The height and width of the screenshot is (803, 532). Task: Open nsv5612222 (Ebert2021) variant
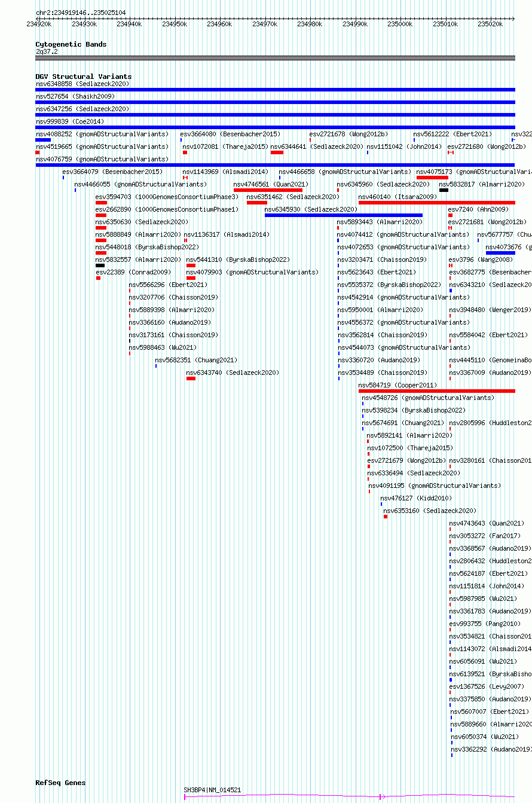(x=452, y=134)
